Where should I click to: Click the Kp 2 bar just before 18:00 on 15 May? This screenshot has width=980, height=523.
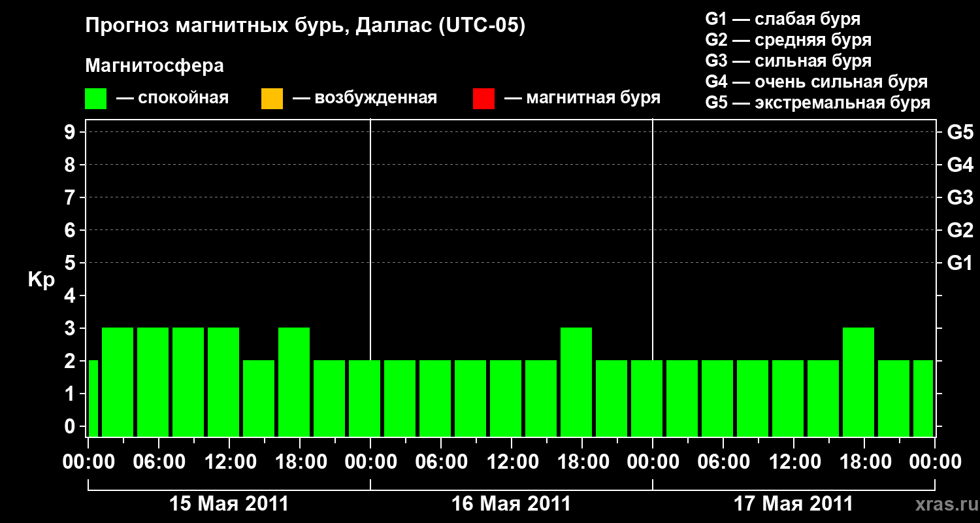tap(259, 398)
